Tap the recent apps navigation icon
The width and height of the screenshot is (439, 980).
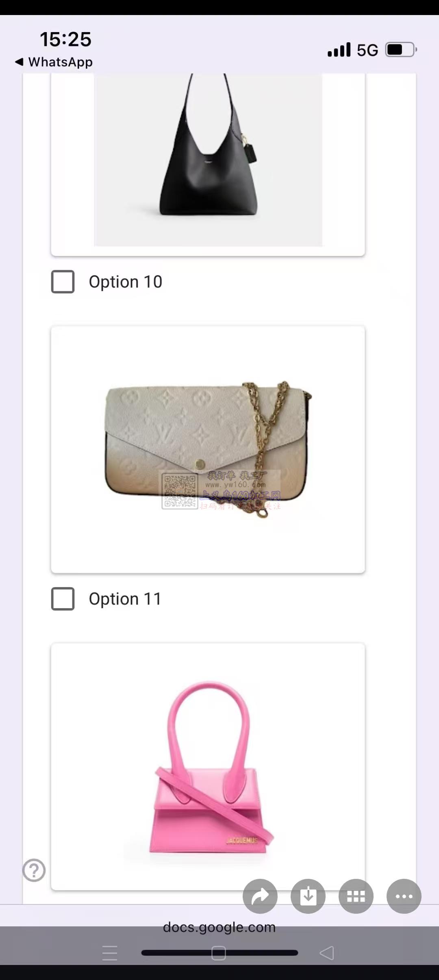110,953
